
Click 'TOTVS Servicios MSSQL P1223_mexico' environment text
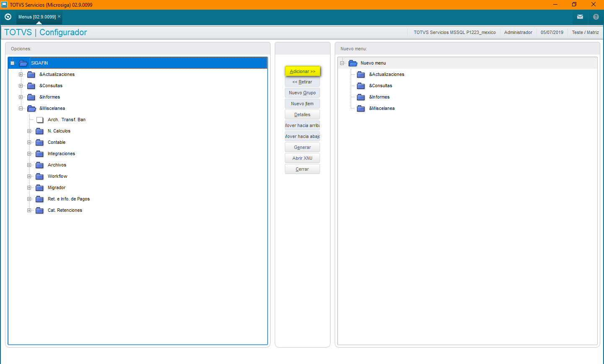pos(455,32)
